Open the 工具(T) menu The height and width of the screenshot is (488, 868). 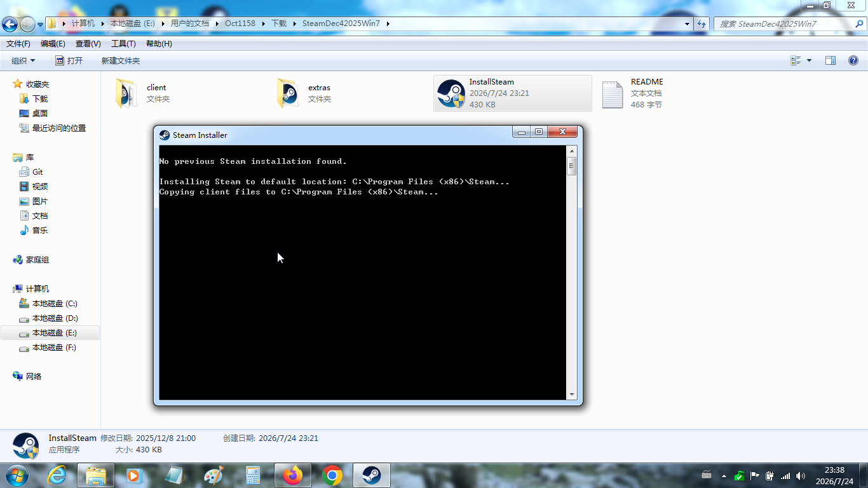(x=123, y=44)
